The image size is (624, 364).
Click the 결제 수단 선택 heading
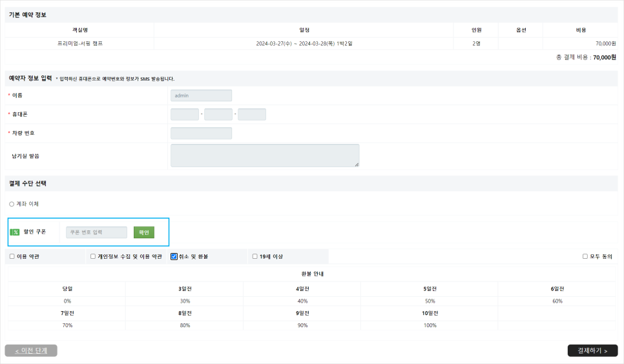click(x=28, y=183)
